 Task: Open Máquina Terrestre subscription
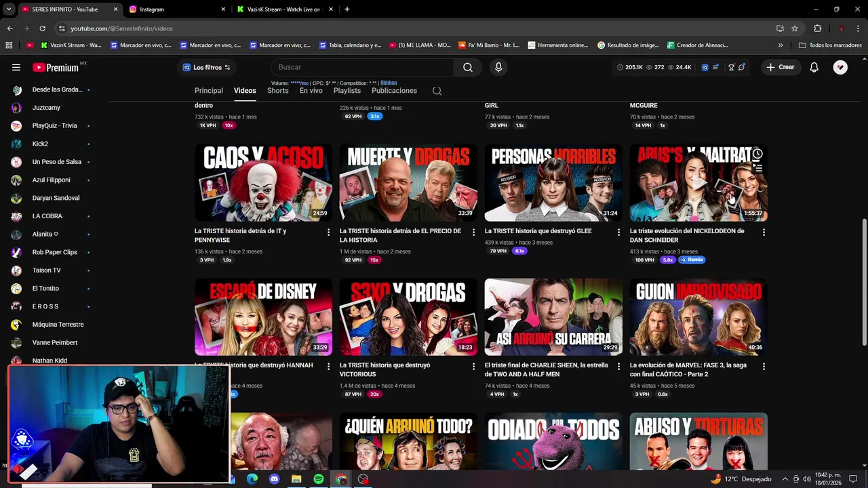58,325
